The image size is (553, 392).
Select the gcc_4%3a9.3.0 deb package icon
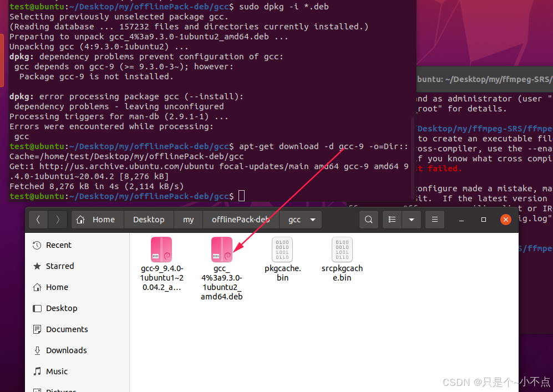pos(222,250)
